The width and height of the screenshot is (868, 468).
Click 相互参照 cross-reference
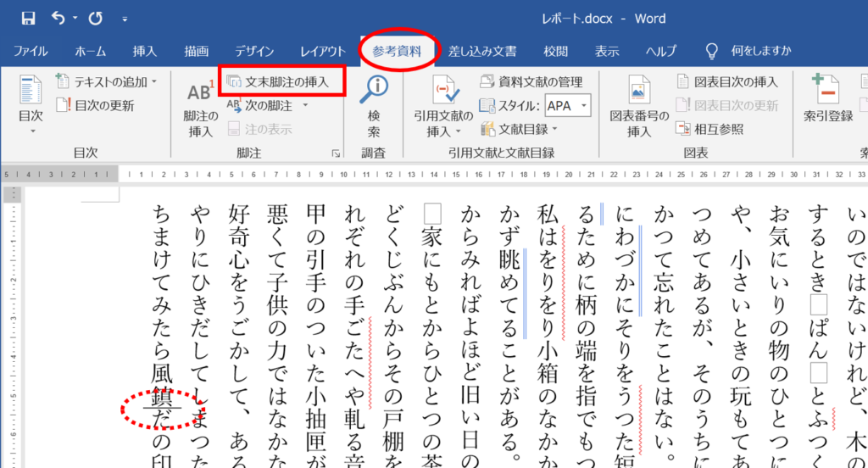pyautogui.click(x=709, y=129)
